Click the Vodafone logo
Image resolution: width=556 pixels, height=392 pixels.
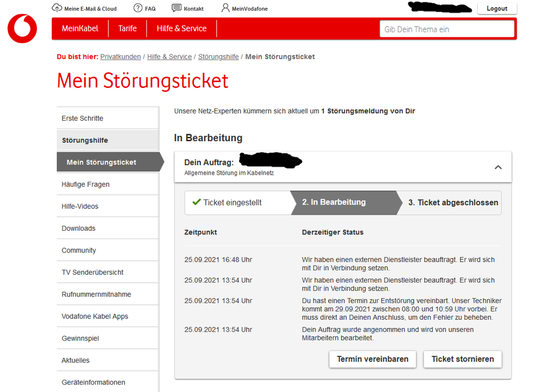coord(22,29)
